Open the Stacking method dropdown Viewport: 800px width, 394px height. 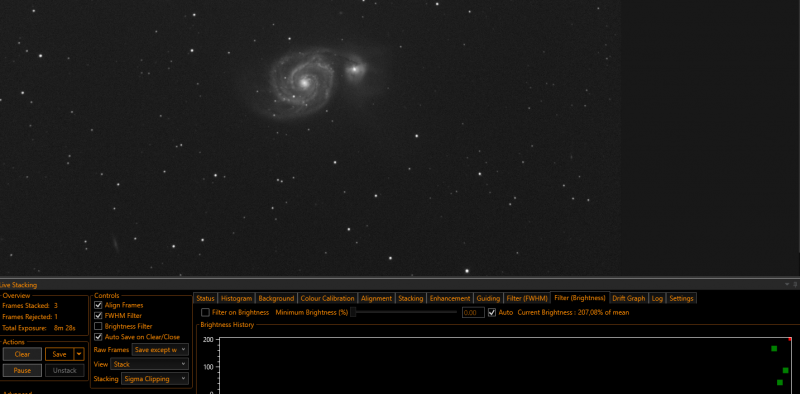155,379
